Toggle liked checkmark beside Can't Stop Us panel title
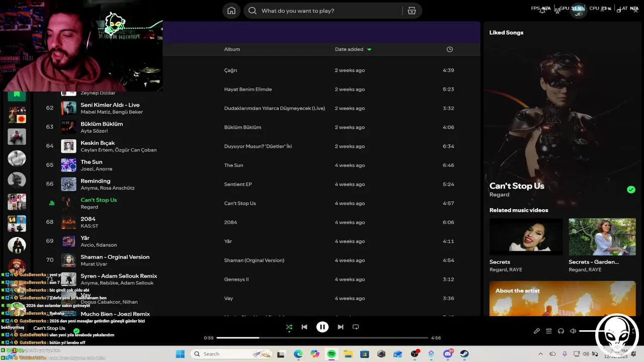644x362 pixels. (631, 190)
